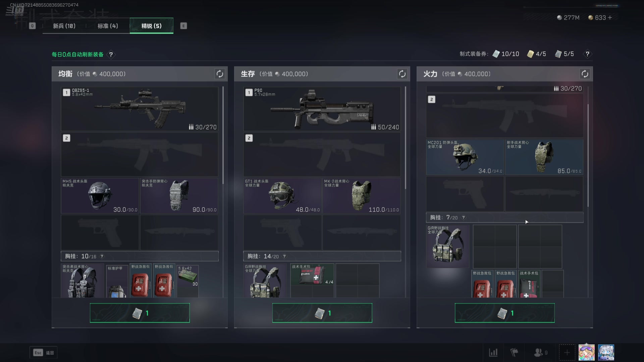Open help for 制式装备券 vouchers
This screenshot has height=362, width=644.
pyautogui.click(x=587, y=54)
